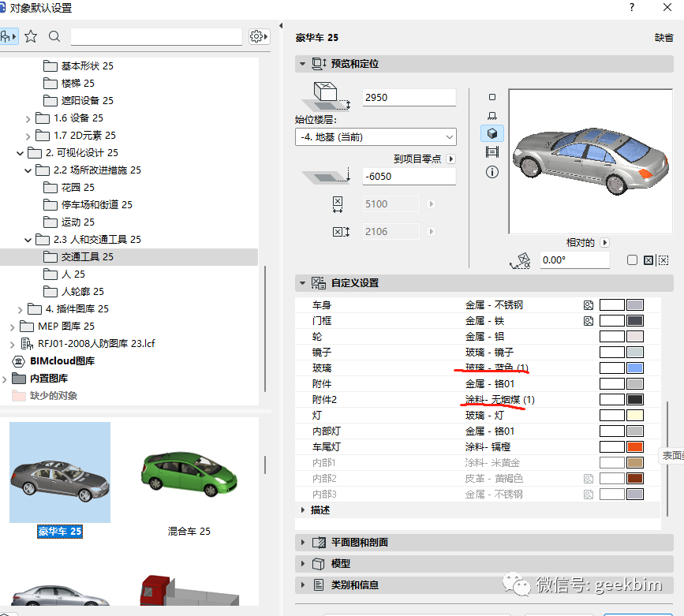This screenshot has width=684, height=616.
Task: Select the side view preview icon
Action: click(492, 116)
